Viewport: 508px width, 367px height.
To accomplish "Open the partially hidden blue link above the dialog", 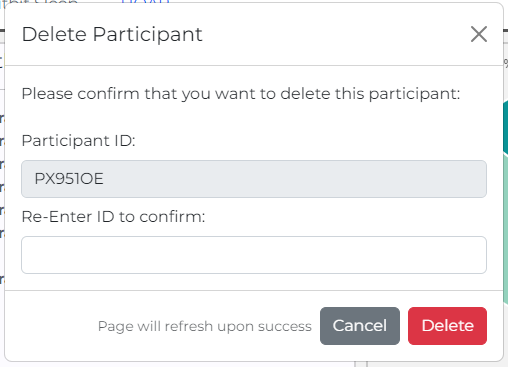I will tap(145, 2).
